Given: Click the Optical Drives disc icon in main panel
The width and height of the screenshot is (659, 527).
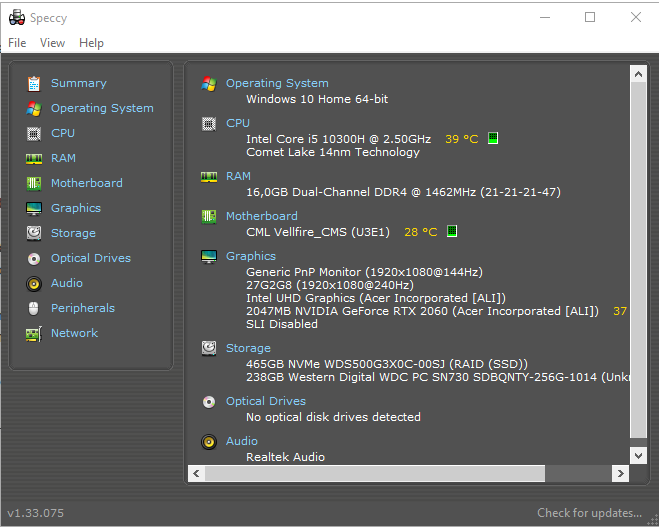Looking at the screenshot, I should [x=209, y=402].
